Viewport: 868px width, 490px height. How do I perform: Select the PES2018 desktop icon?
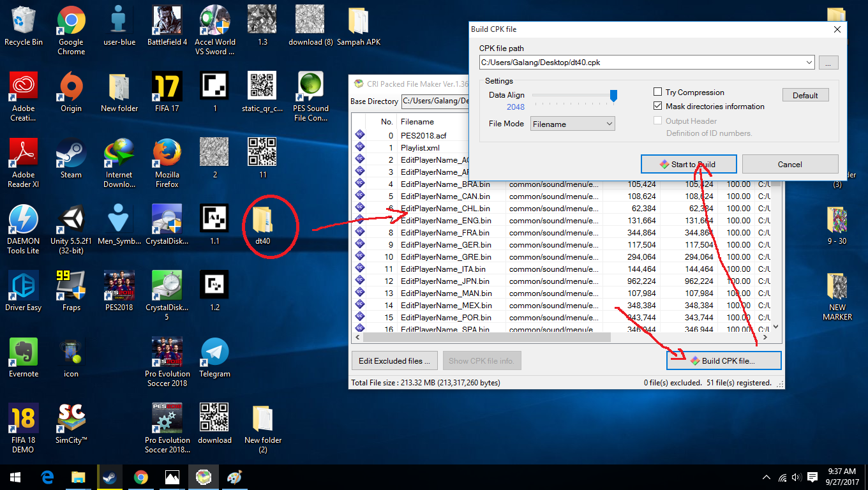pyautogui.click(x=119, y=292)
